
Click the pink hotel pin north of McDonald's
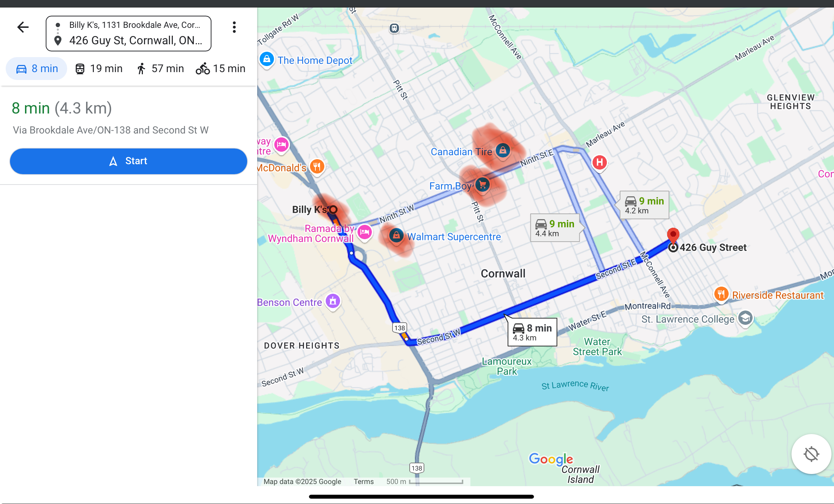(281, 145)
